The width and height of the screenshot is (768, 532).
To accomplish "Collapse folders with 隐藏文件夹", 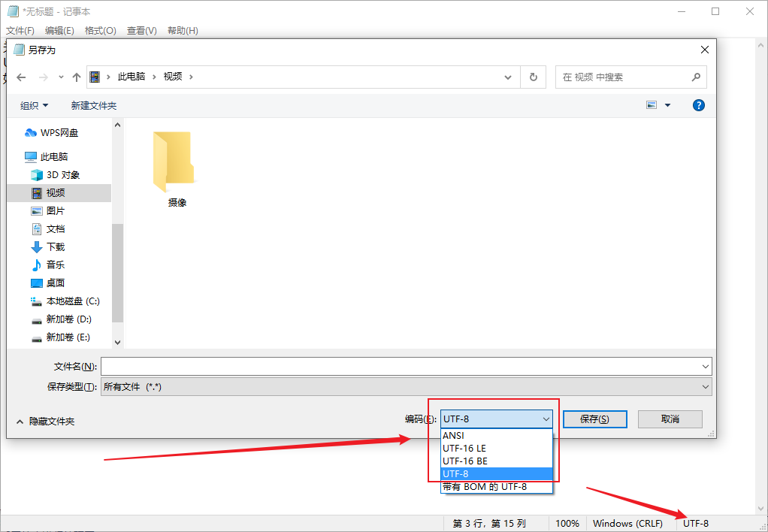I will 46,422.
